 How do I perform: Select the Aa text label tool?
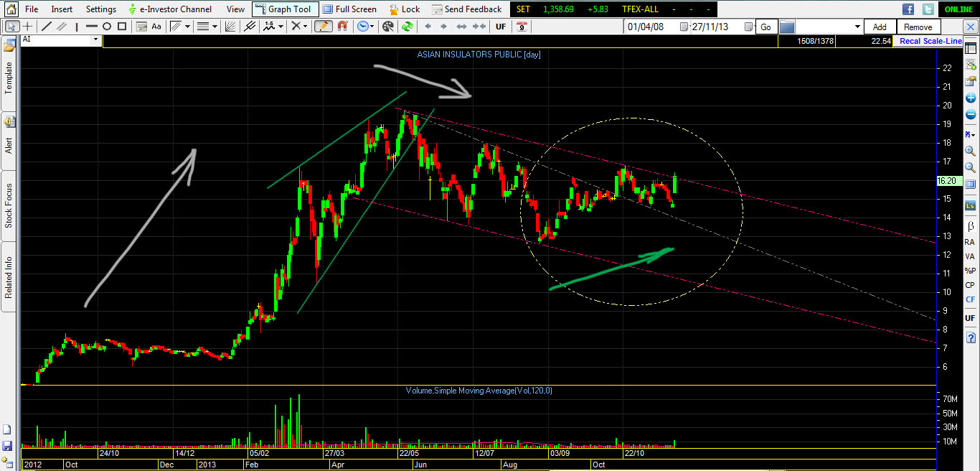[156, 26]
